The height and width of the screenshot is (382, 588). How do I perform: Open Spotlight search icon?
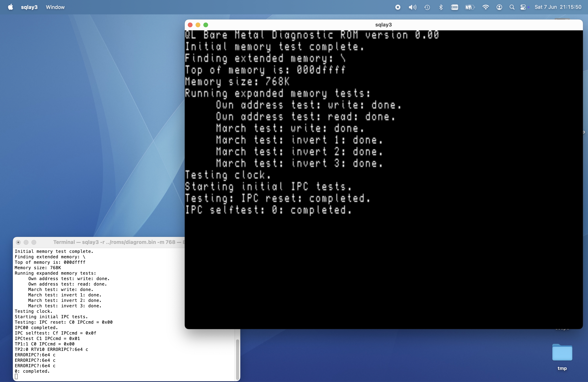[x=512, y=7]
